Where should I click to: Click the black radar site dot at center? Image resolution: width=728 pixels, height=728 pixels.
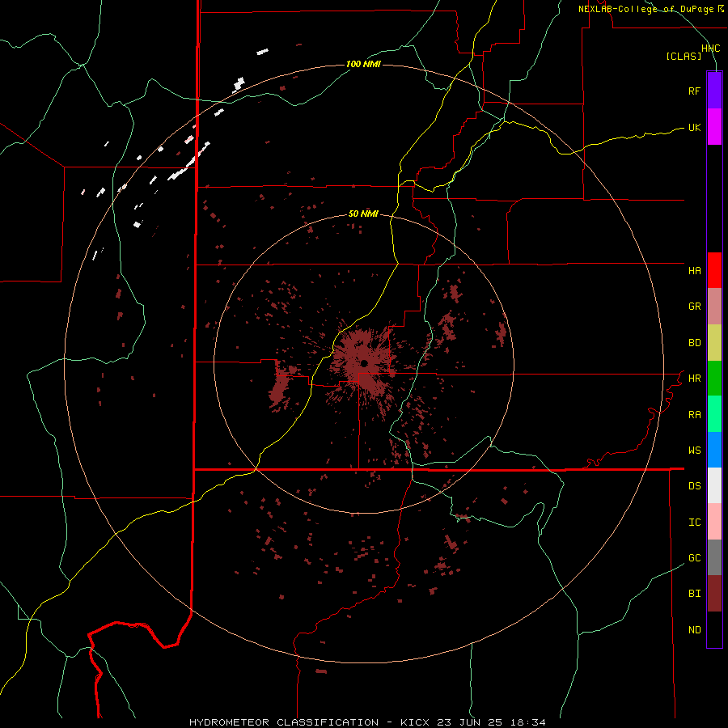tap(364, 363)
